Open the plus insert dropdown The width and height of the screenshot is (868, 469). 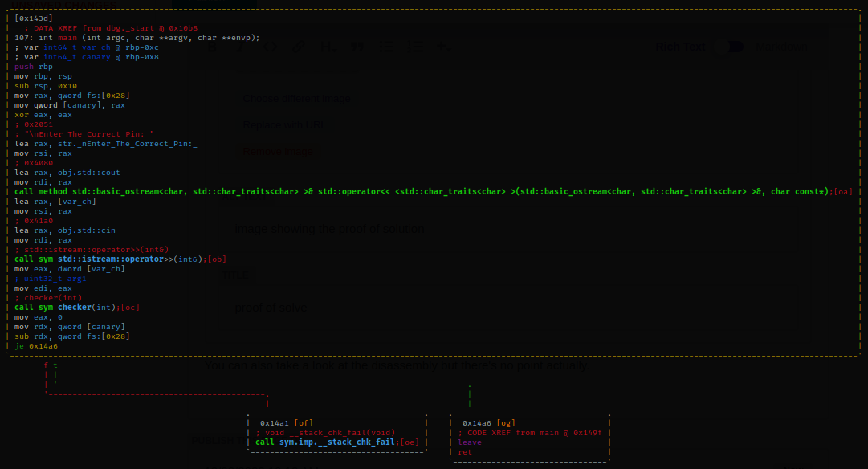(443, 47)
